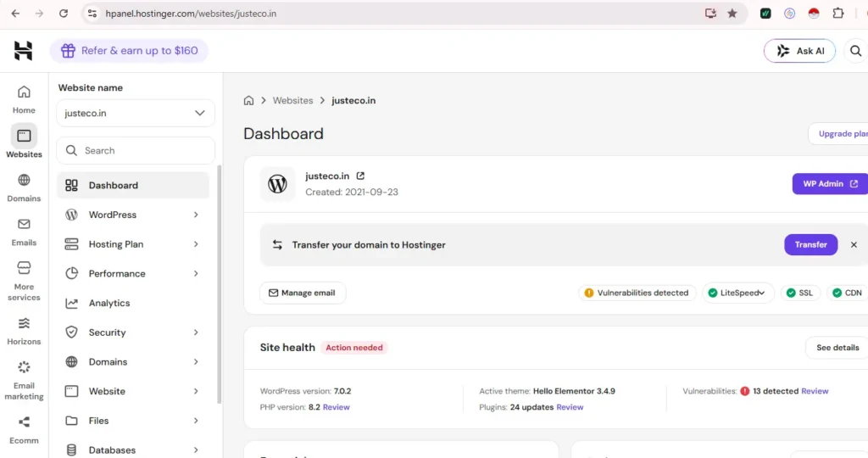Viewport: 868px width, 458px height.
Task: Click the Transfer button
Action: coord(810,245)
